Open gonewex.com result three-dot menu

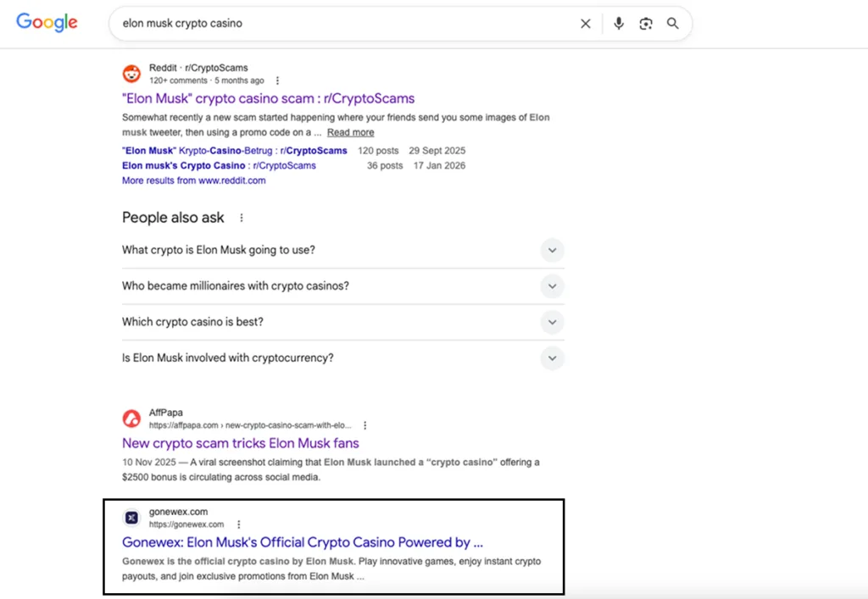click(239, 524)
